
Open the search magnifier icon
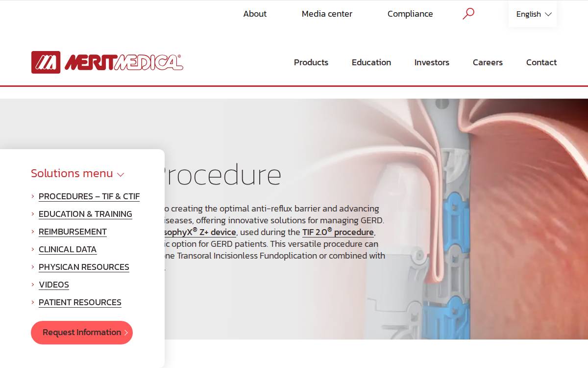coord(468,14)
